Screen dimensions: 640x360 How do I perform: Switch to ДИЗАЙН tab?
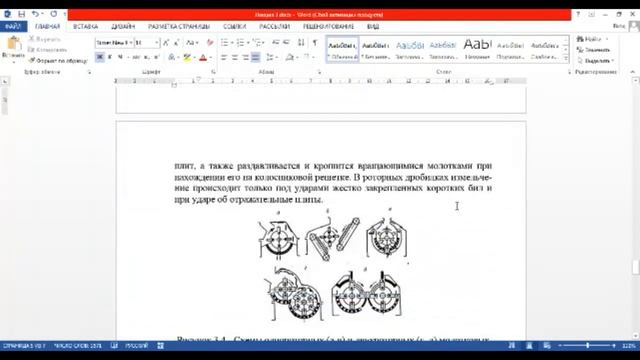[x=123, y=27]
